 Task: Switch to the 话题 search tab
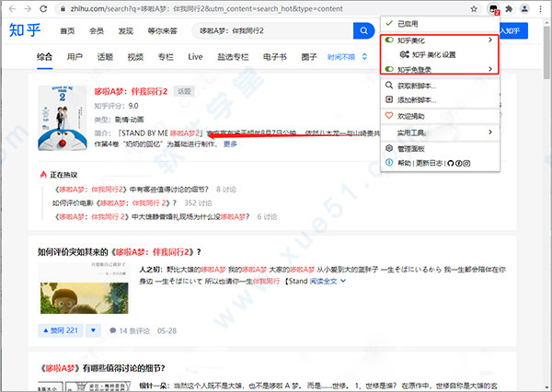105,57
